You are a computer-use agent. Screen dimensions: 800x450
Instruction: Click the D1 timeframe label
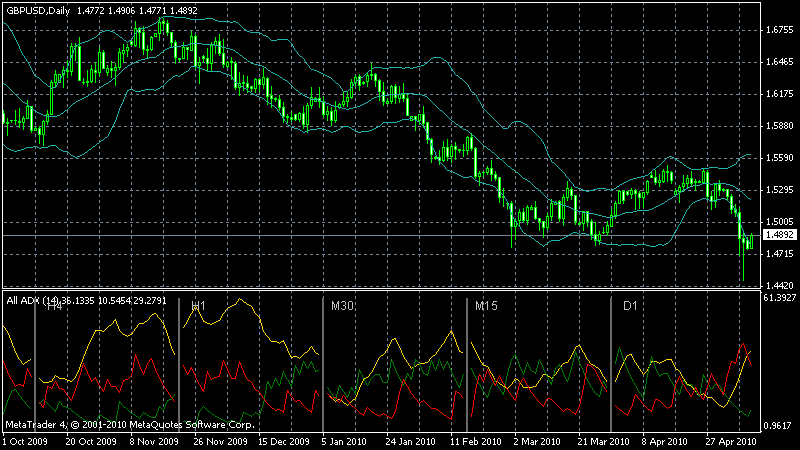click(630, 306)
